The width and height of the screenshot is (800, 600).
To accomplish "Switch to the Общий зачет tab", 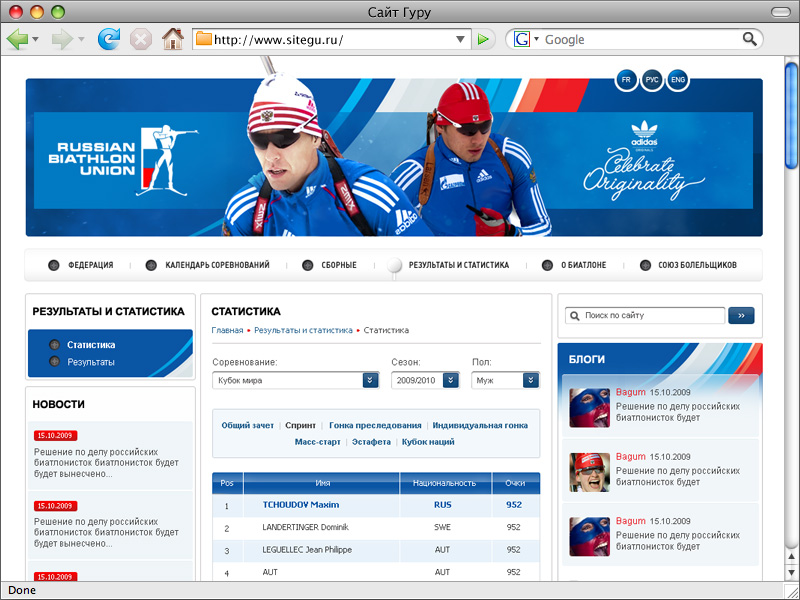I will (247, 426).
